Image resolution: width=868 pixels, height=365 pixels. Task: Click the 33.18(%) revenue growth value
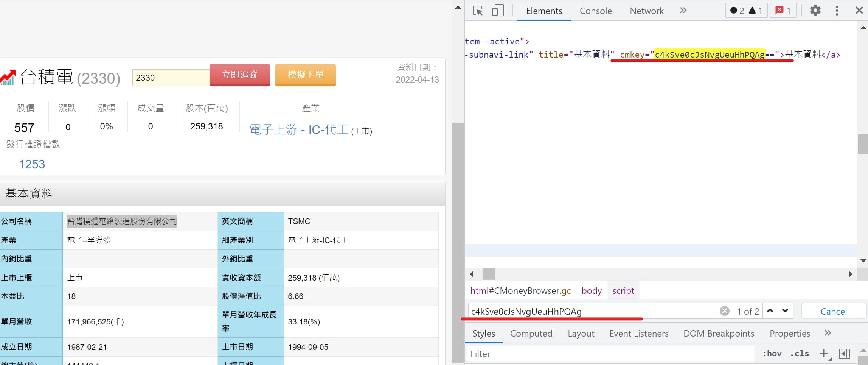coord(304,322)
